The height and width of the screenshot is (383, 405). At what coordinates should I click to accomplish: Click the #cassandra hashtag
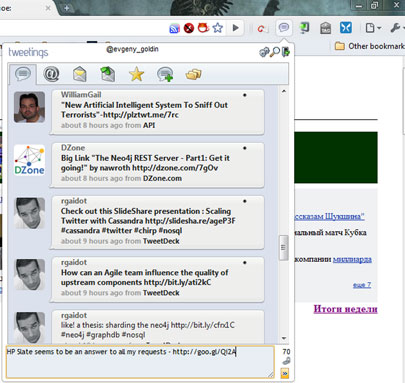tap(79, 230)
